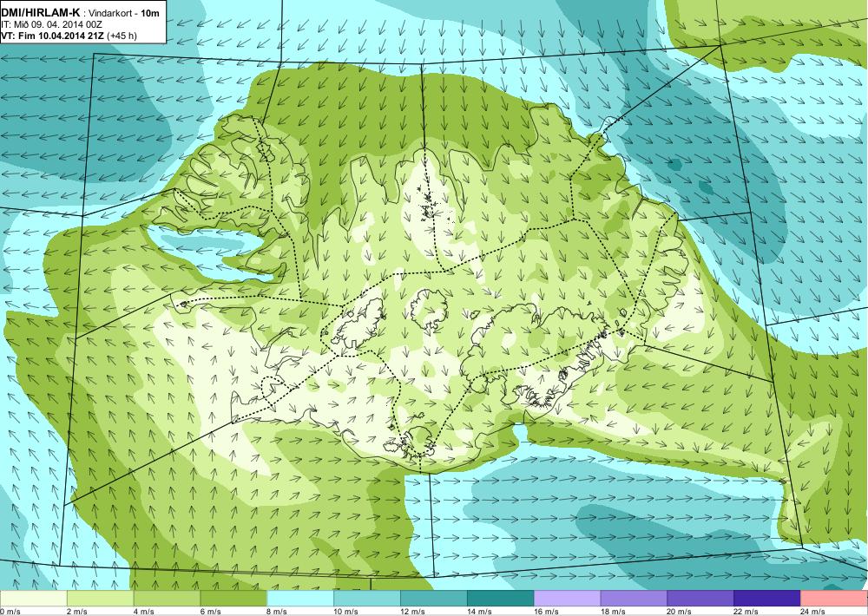868x616 pixels.
Task: Click the '24 m/s' legend label
Action: (x=813, y=612)
